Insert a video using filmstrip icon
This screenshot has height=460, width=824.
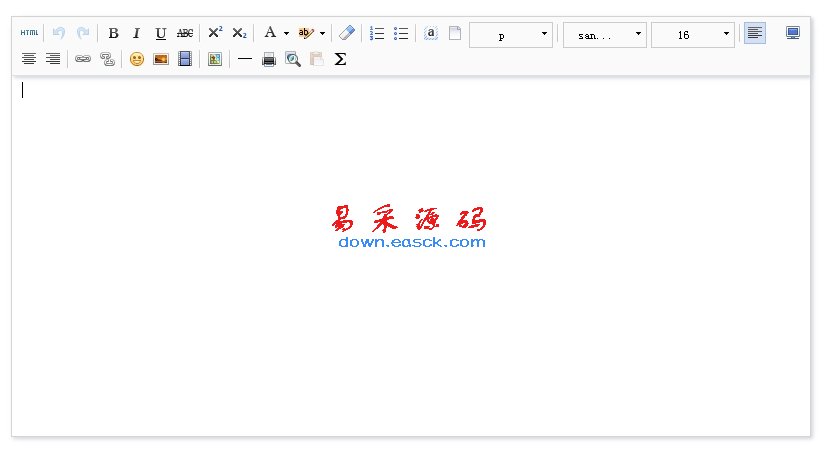(185, 59)
